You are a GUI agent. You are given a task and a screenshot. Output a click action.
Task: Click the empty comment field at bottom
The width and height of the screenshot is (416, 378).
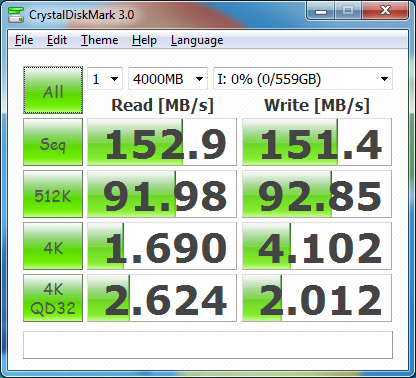click(208, 345)
